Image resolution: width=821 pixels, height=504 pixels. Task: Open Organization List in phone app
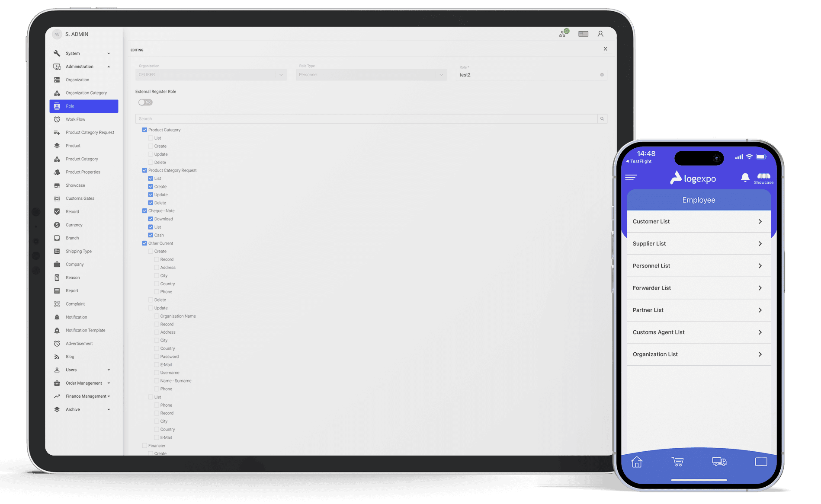pos(699,354)
